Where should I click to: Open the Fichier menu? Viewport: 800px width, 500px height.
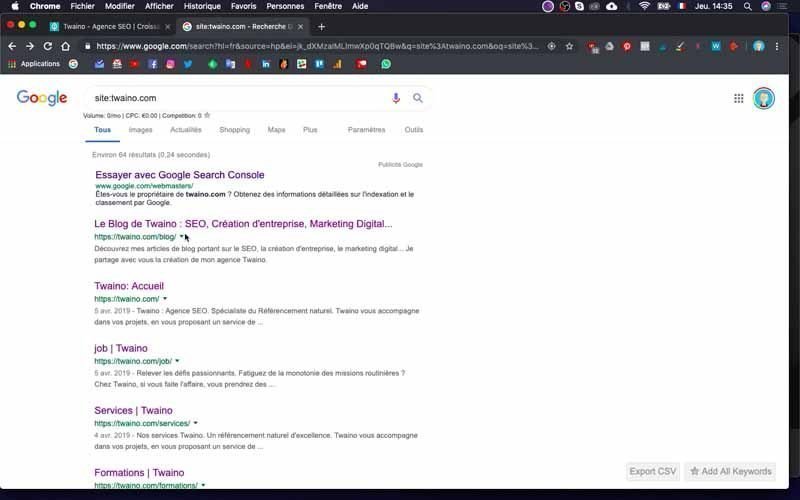(x=82, y=6)
